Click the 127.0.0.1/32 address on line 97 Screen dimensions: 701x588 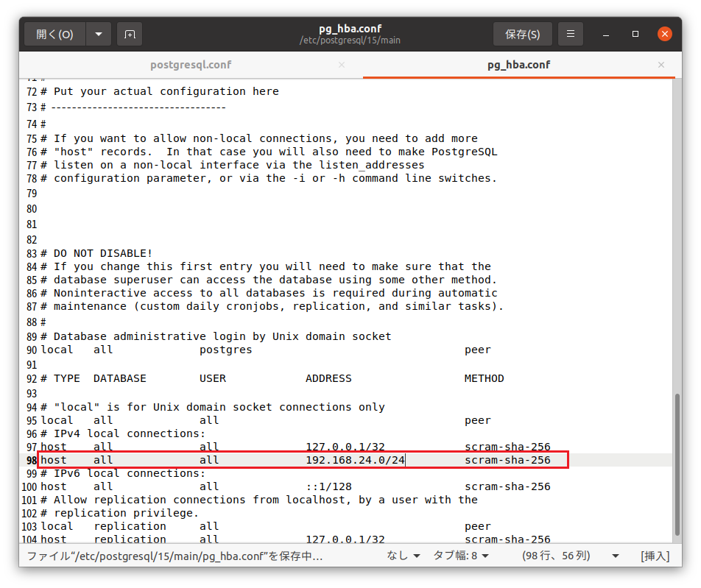345,447
